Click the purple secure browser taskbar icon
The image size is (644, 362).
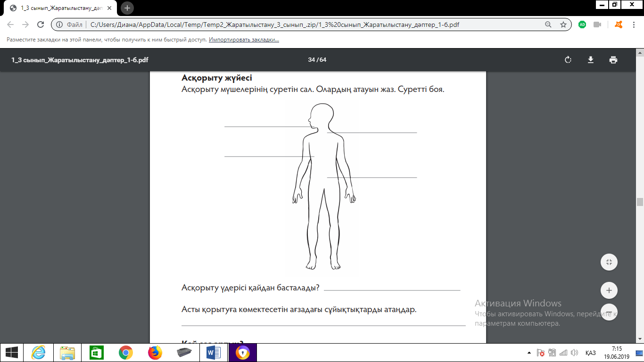pos(243,353)
